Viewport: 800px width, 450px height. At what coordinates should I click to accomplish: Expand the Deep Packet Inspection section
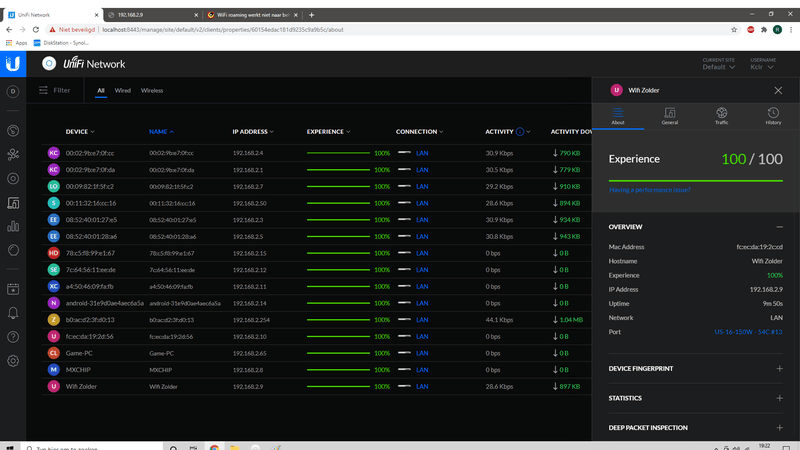click(x=779, y=428)
